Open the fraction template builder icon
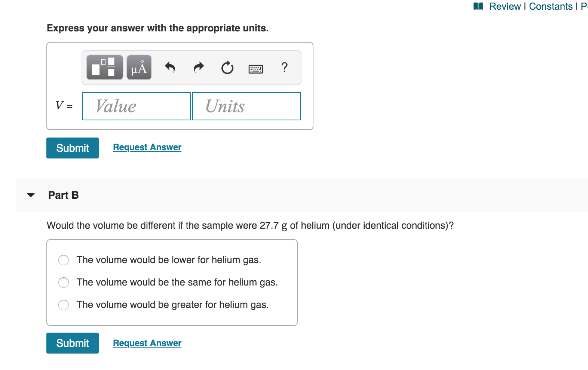Viewport: 588px width, 370px height. [104, 68]
